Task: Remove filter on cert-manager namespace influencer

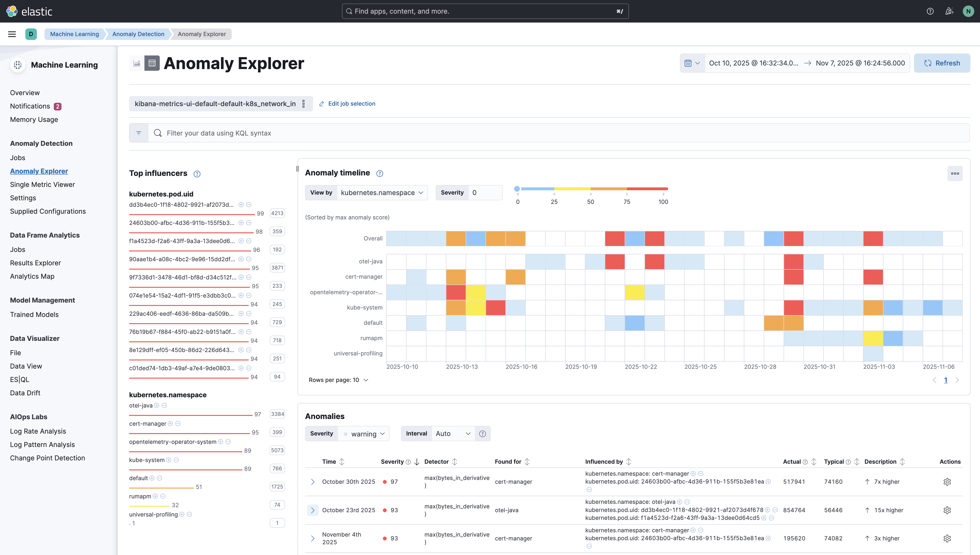Action: pos(177,424)
